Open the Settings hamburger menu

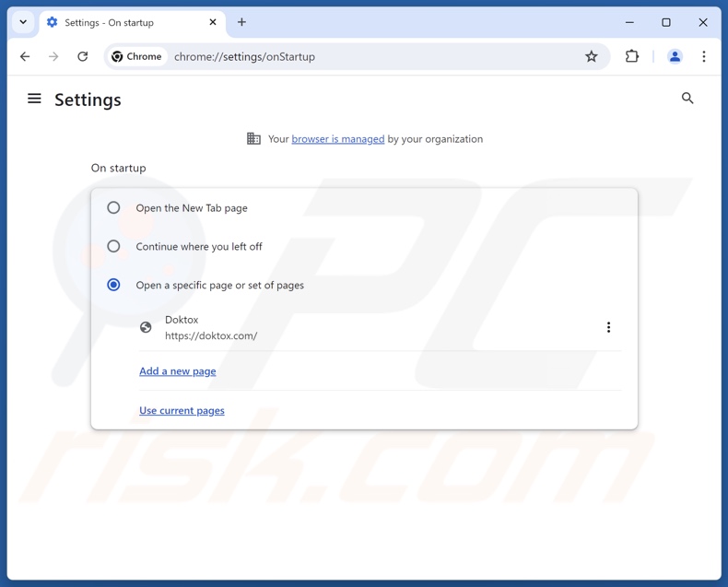tap(34, 99)
